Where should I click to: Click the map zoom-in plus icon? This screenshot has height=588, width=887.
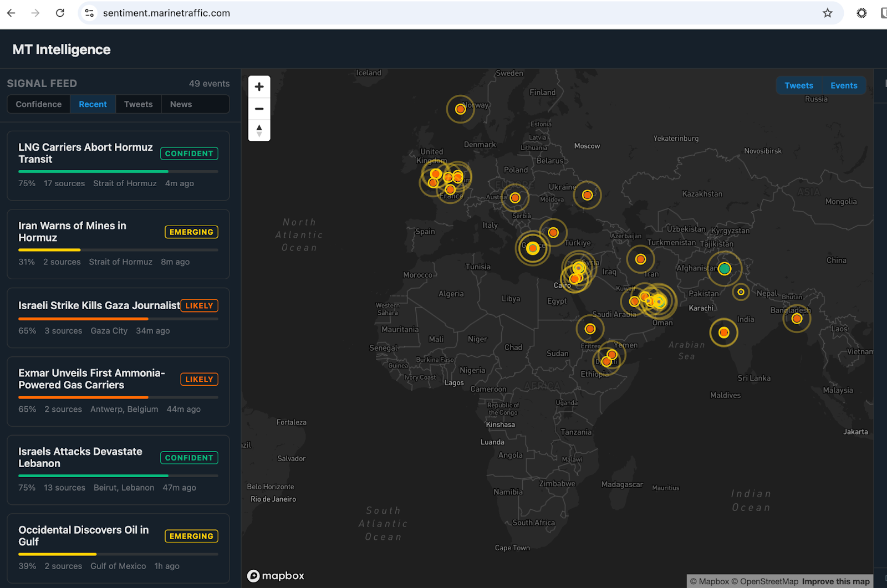point(259,86)
